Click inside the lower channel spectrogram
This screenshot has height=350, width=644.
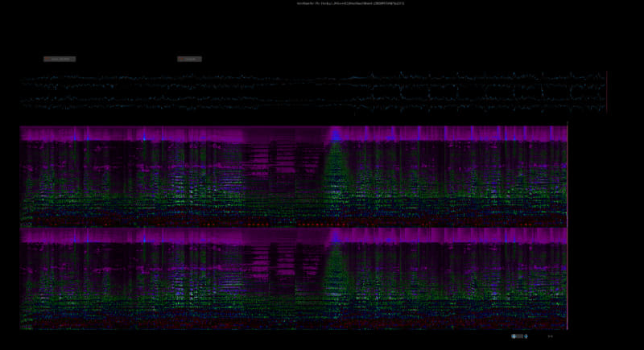293,278
